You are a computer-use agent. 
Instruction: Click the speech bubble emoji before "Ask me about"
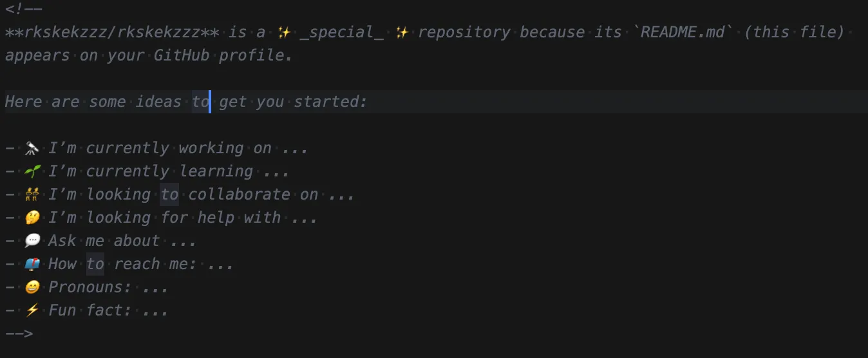point(32,241)
